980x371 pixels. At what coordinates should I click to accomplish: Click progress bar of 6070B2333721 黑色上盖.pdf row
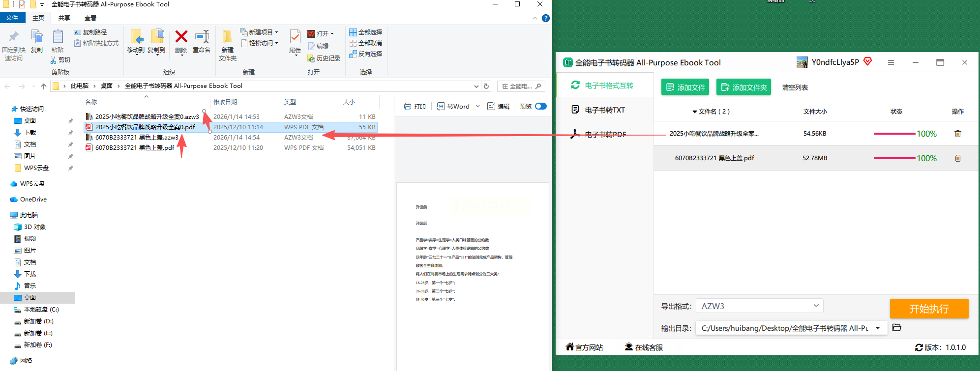[894, 158]
